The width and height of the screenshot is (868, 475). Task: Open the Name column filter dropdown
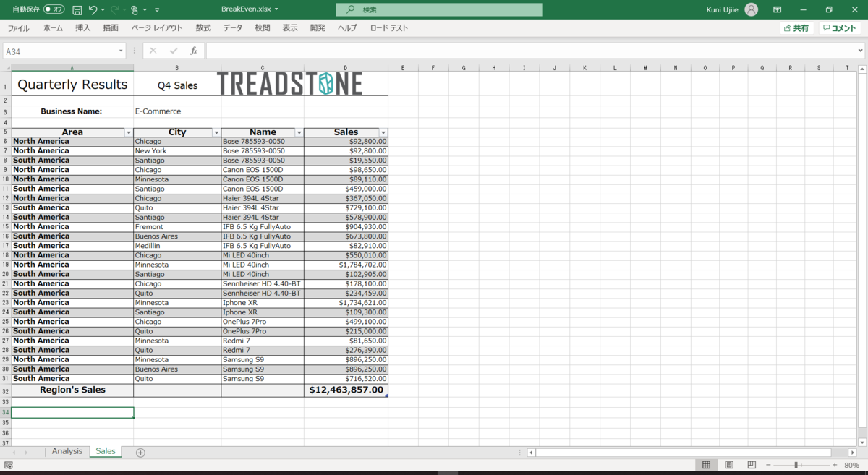coord(299,133)
